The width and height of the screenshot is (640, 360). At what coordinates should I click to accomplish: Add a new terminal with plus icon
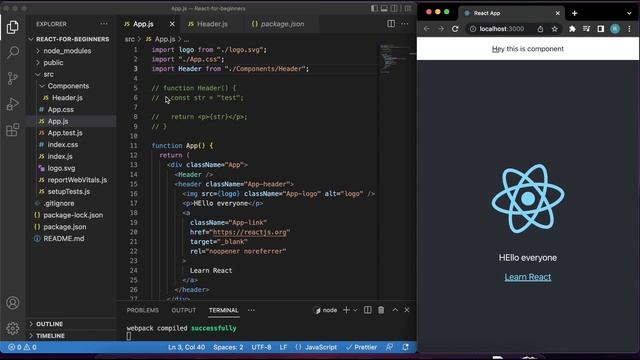click(x=346, y=310)
